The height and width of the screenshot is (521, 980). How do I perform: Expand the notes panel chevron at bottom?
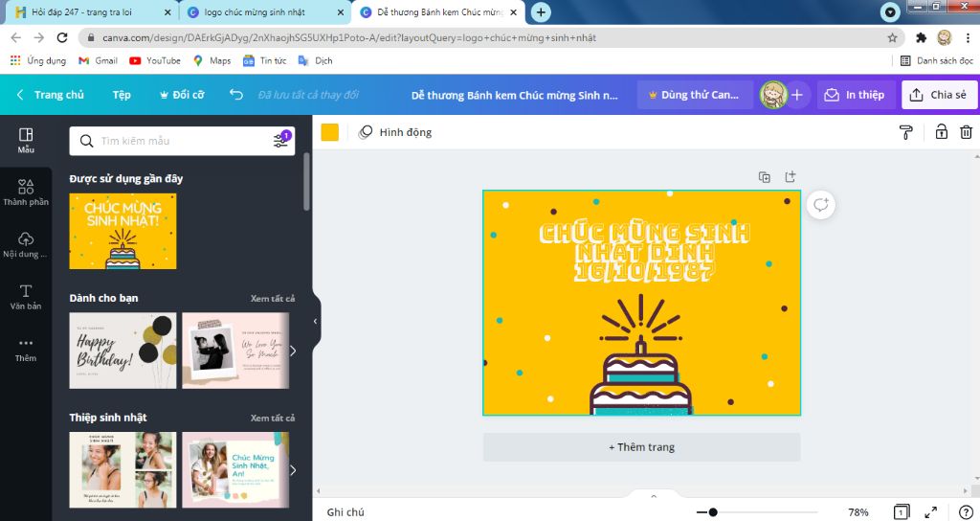[654, 496]
